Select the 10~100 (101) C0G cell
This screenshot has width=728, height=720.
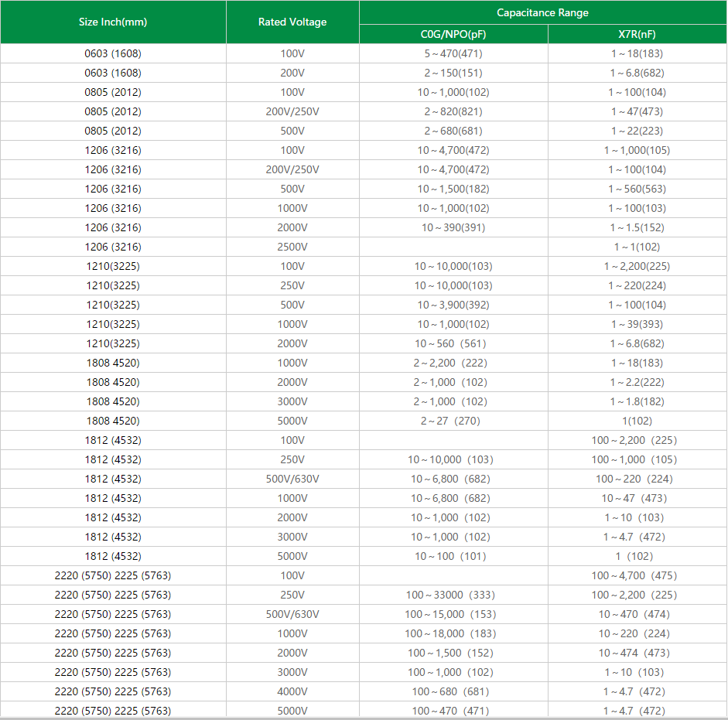tap(453, 556)
